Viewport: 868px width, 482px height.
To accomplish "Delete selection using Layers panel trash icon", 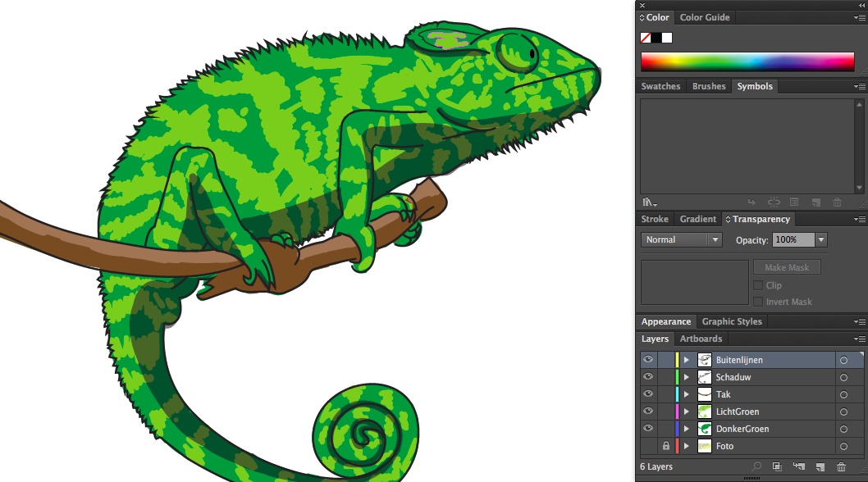I will (841, 466).
